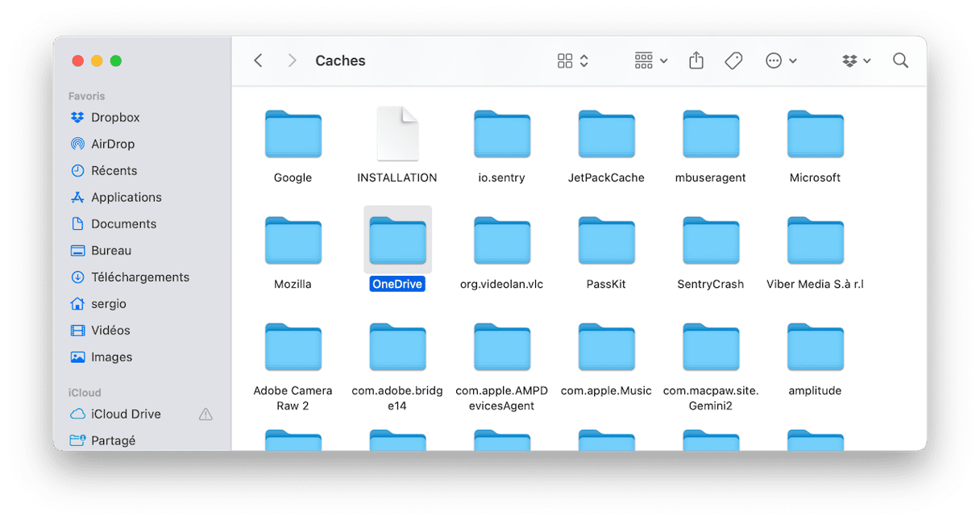Screen dimensions: 980x521
Task: Select the com.apple.AMPDevicesAgent folder
Action: pyautogui.click(x=502, y=347)
